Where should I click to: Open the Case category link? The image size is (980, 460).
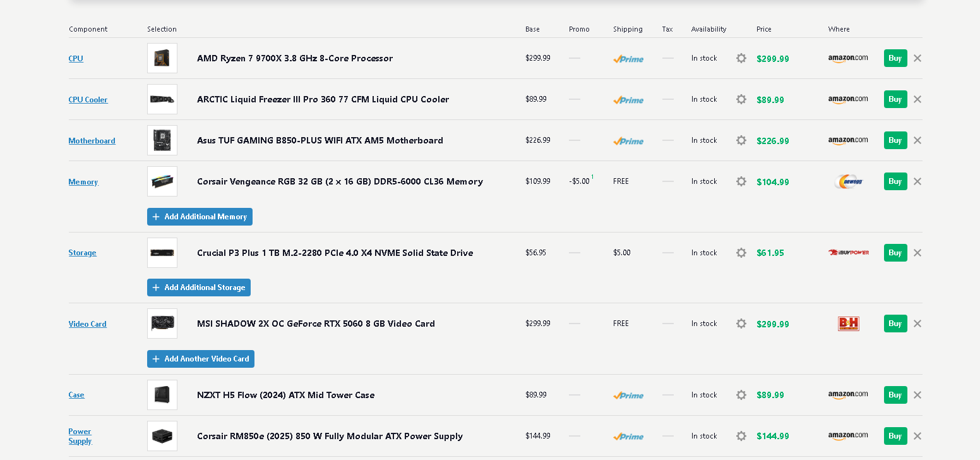click(76, 395)
